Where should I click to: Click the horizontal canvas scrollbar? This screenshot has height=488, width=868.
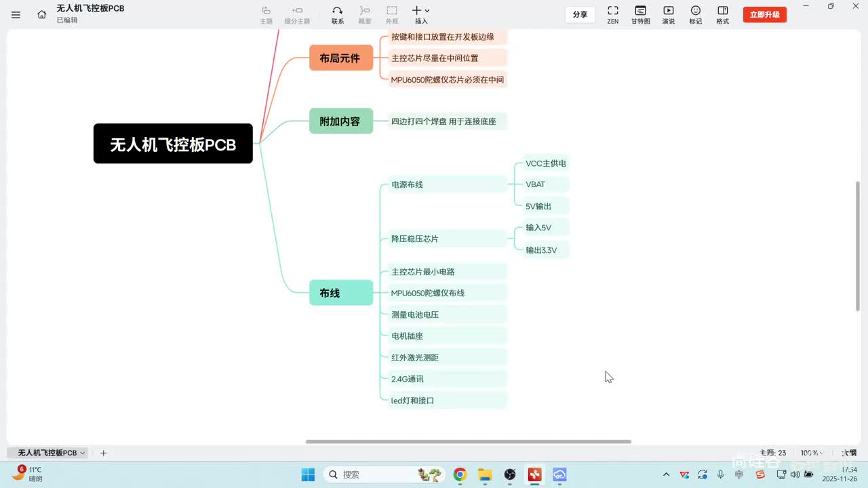point(468,442)
